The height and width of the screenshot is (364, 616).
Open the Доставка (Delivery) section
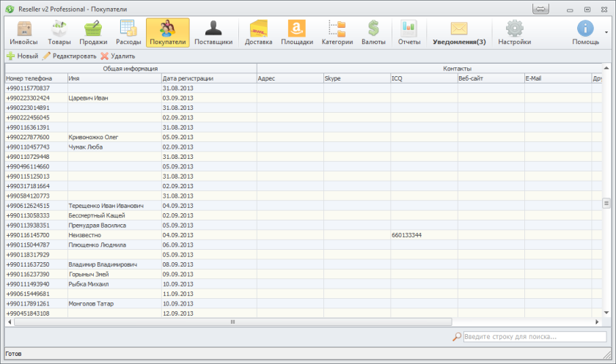click(258, 33)
